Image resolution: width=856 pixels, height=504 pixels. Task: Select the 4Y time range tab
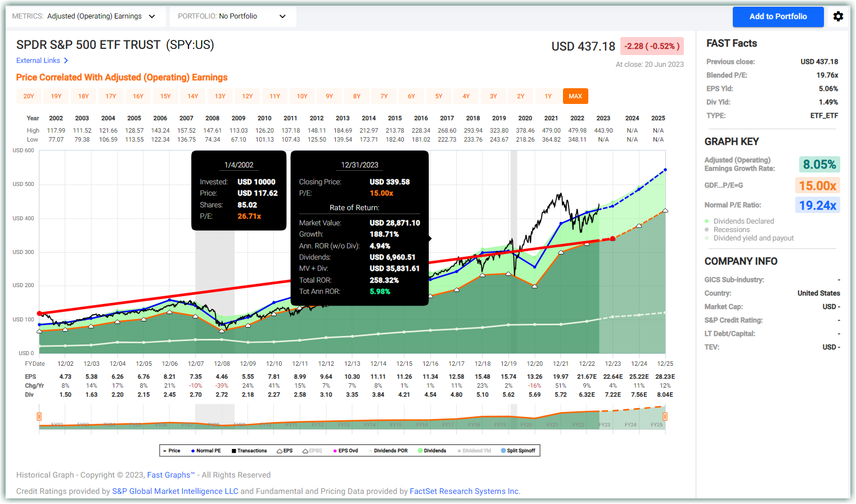[466, 97]
